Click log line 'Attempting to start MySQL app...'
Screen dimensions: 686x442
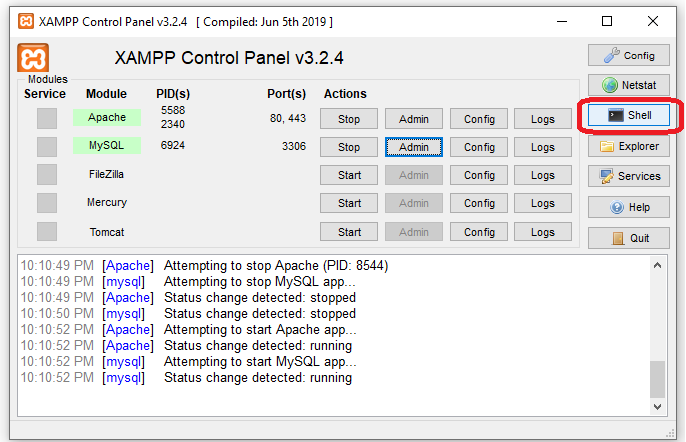click(260, 361)
